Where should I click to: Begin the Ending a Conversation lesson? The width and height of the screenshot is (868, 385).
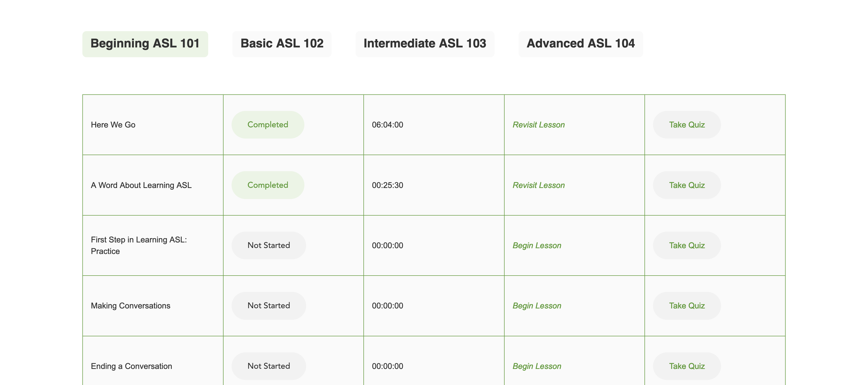tap(537, 366)
